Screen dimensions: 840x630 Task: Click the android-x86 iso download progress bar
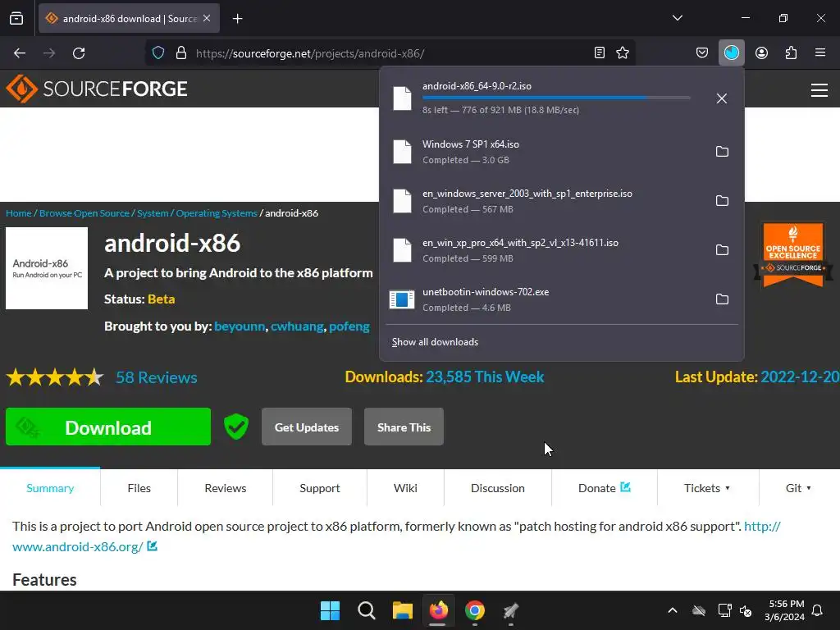556,98
